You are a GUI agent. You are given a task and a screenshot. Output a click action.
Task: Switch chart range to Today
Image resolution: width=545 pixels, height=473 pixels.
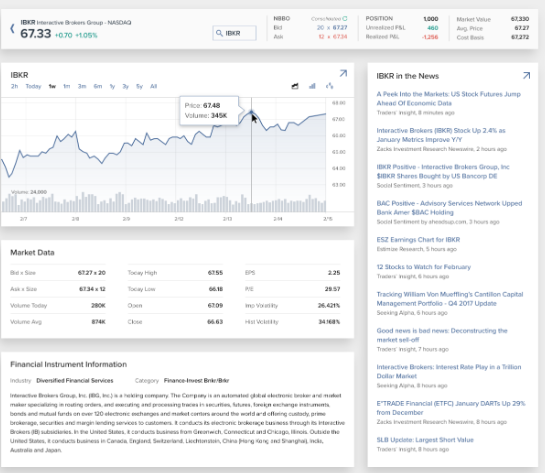(x=33, y=86)
